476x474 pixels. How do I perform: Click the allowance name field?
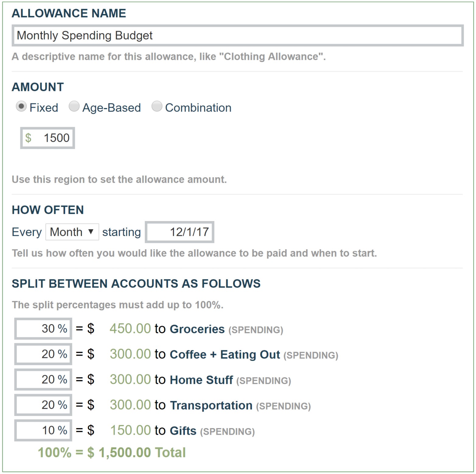click(237, 35)
